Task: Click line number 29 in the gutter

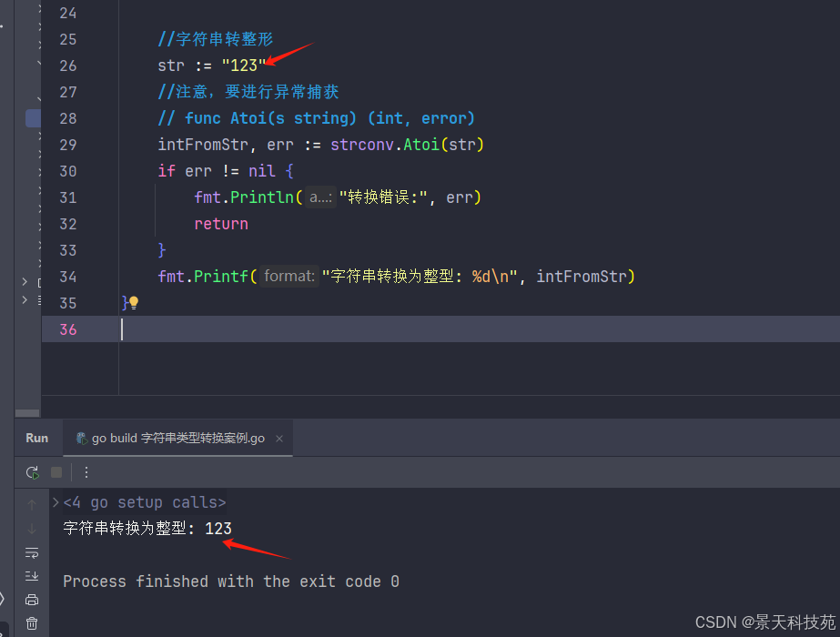Action: click(x=67, y=145)
